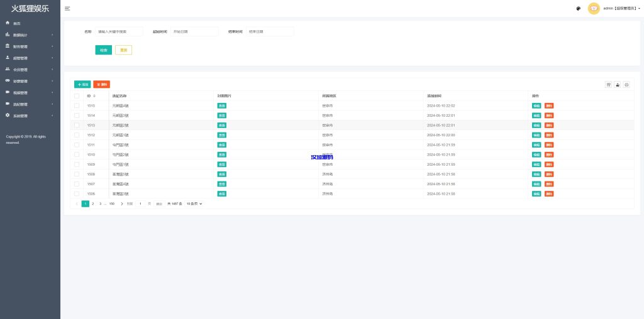Open the table column filter icon

608,84
